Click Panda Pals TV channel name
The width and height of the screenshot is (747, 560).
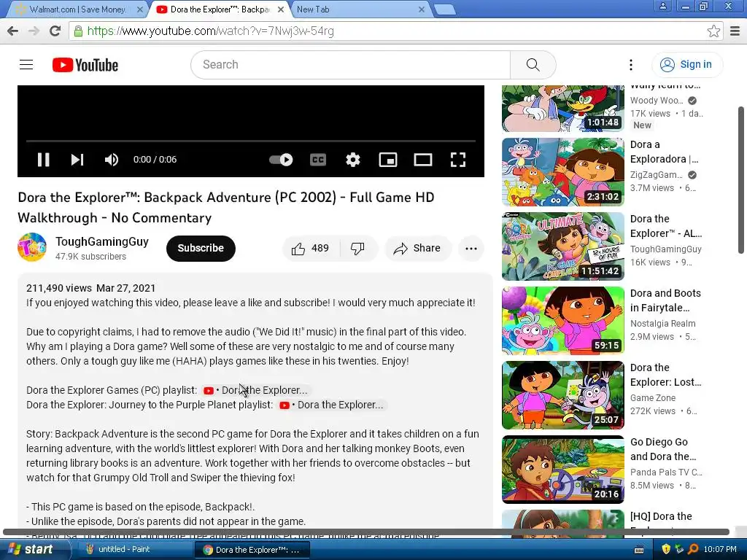click(666, 472)
